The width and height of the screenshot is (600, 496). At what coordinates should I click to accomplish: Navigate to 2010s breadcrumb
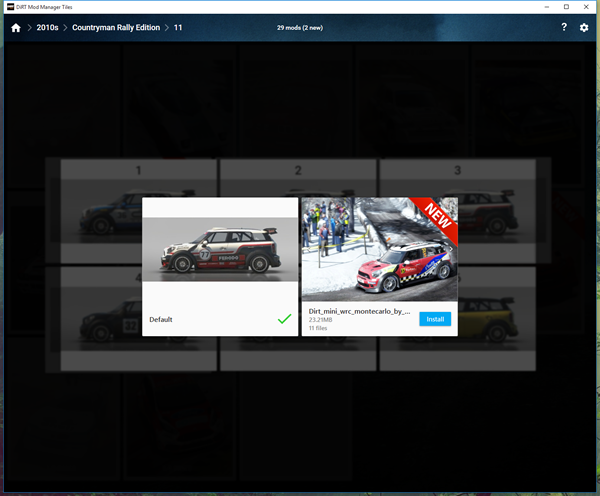(x=47, y=28)
